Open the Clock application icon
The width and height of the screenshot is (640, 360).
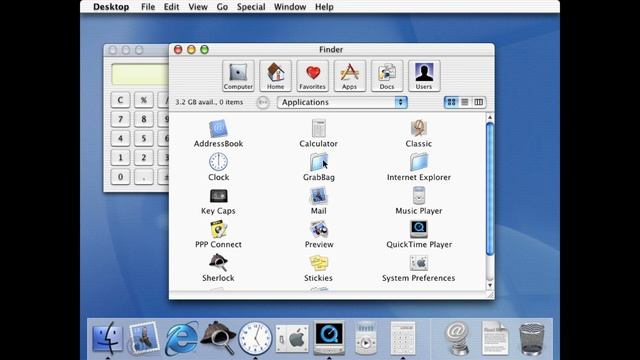point(218,162)
